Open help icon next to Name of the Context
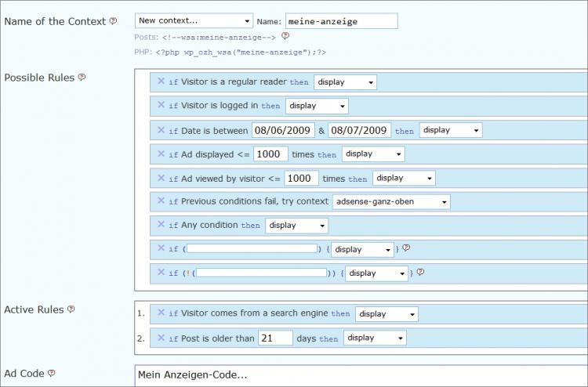588x387 pixels. tap(113, 21)
